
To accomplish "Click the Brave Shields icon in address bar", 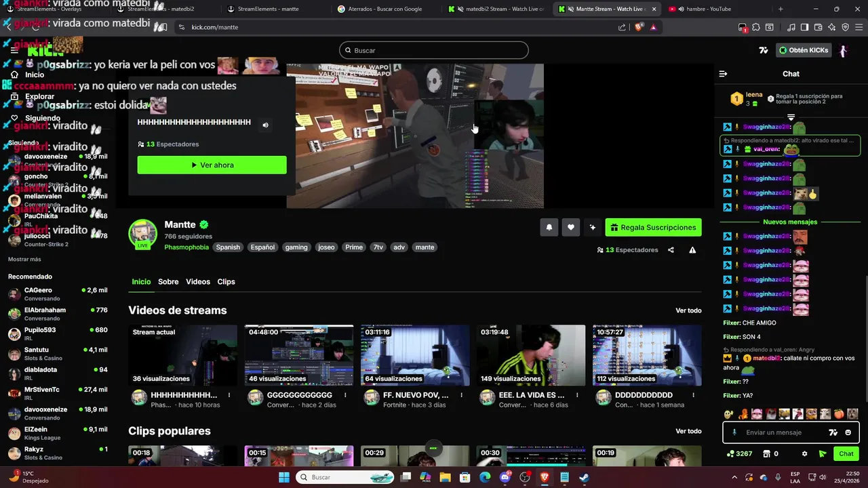I will (638, 27).
